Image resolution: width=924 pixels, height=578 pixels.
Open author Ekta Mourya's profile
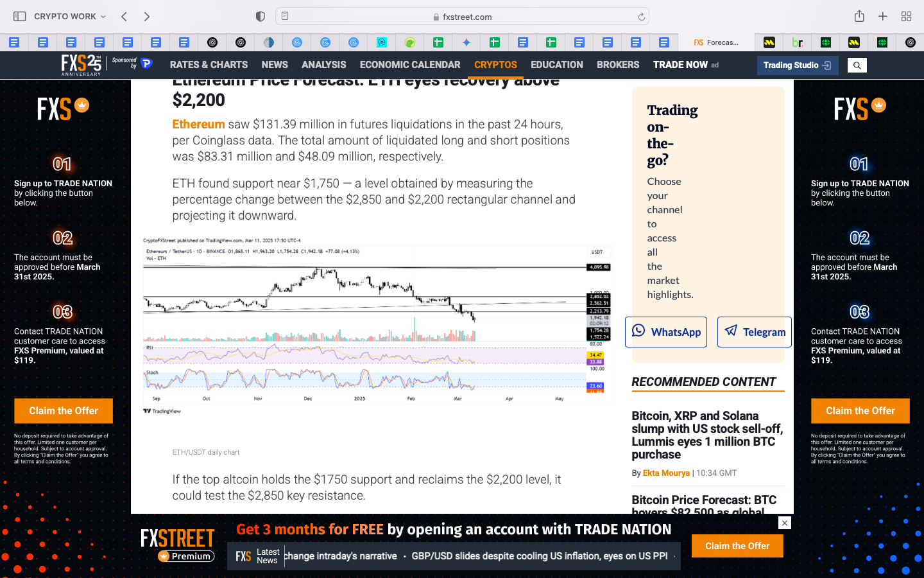[x=666, y=473]
